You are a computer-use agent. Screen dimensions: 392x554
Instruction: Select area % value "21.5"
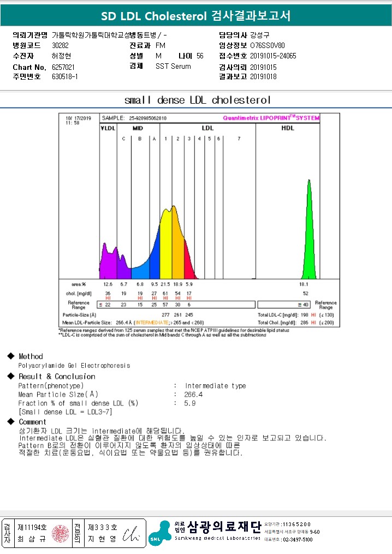(x=165, y=284)
